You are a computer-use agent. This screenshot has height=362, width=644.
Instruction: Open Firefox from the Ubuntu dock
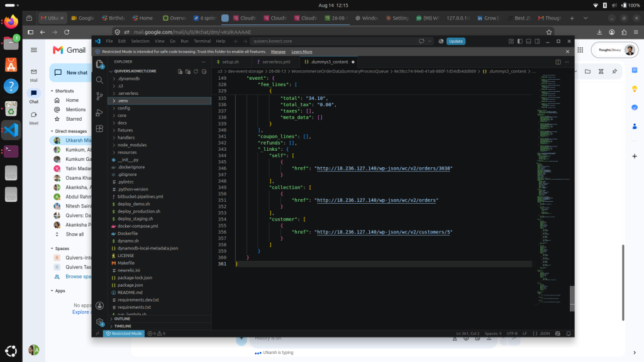click(x=11, y=22)
